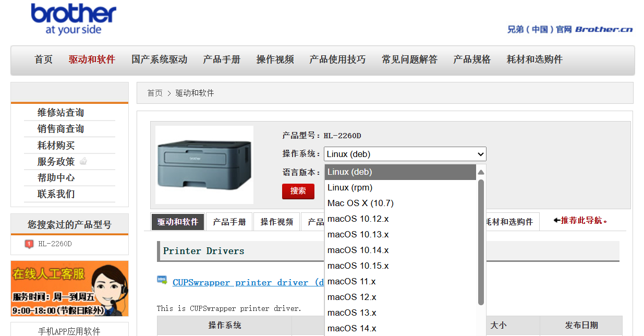Image resolution: width=644 pixels, height=336 pixels.
Task: Click the dropdown list scroll-up arrow
Action: (x=481, y=172)
